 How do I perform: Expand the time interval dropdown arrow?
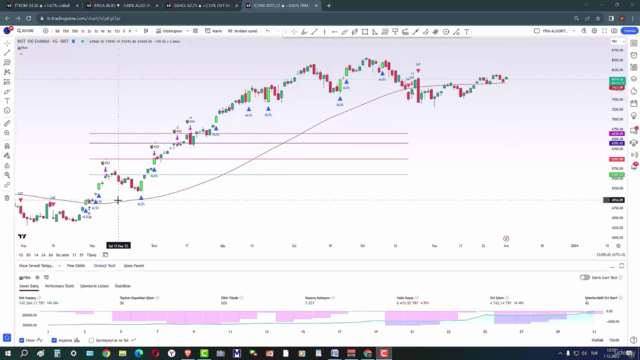click(136, 31)
